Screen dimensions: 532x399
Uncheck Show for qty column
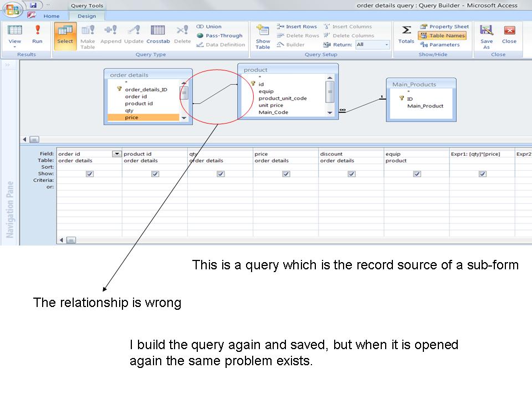click(221, 173)
